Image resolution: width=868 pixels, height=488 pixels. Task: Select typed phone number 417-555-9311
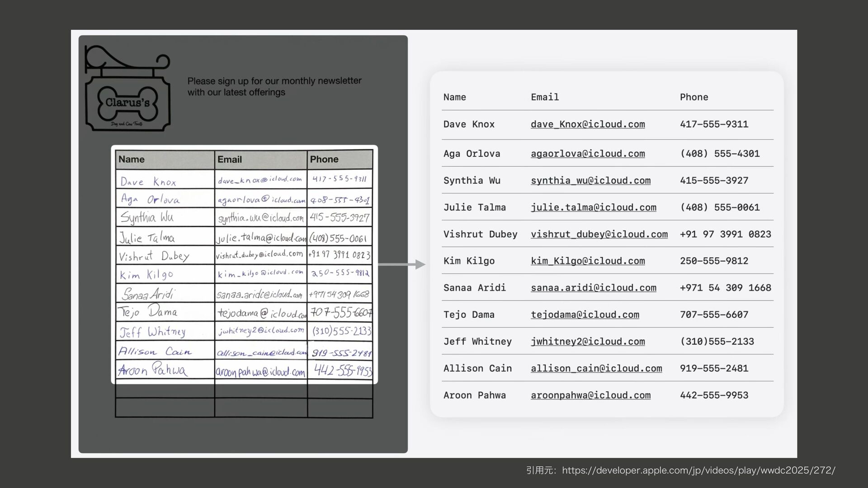[x=714, y=124]
